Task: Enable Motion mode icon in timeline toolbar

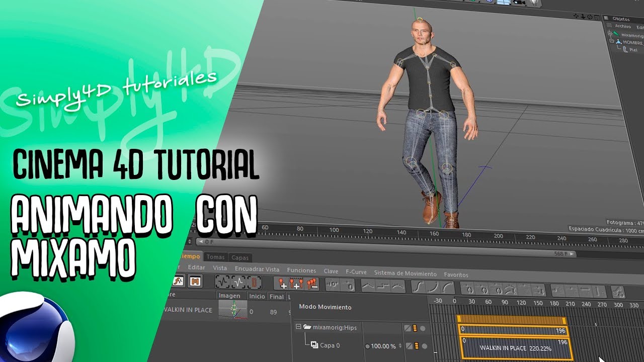Action: click(x=179, y=282)
